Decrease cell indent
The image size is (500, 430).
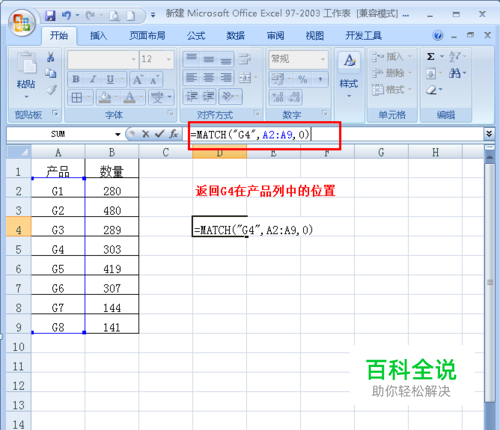pyautogui.click(x=192, y=97)
